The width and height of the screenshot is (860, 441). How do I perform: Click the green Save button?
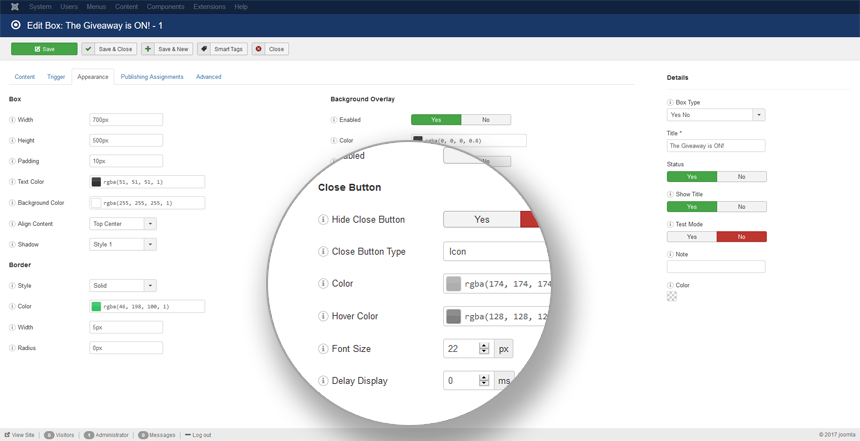click(x=44, y=49)
